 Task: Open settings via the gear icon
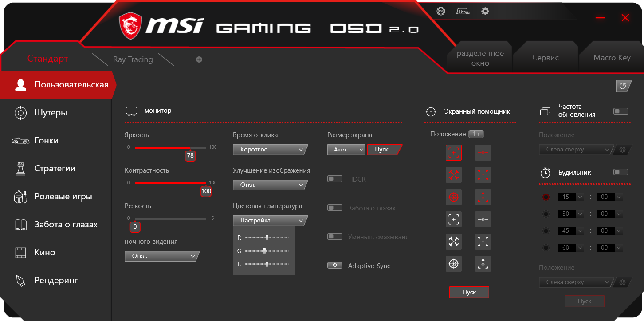(485, 11)
